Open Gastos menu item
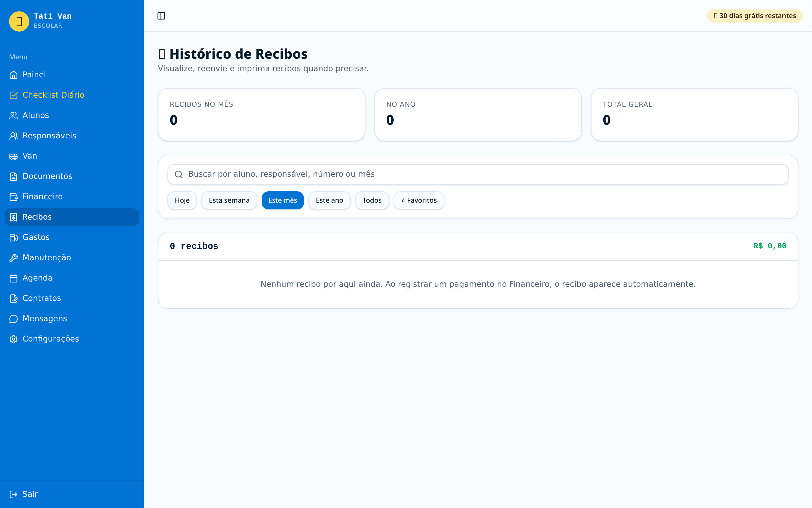Screen dimensions: 812x508 point(72,237)
